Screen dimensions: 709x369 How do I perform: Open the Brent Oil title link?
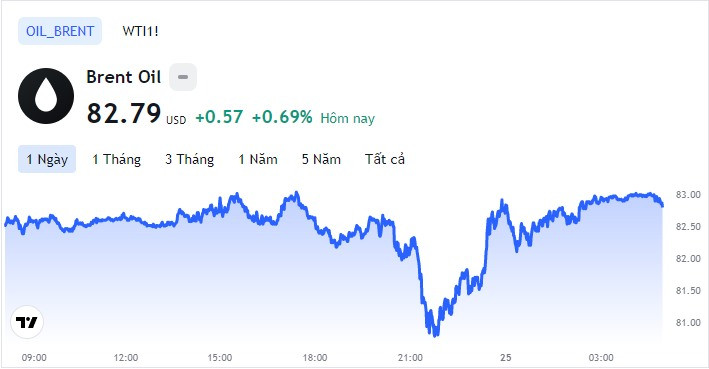tap(123, 77)
